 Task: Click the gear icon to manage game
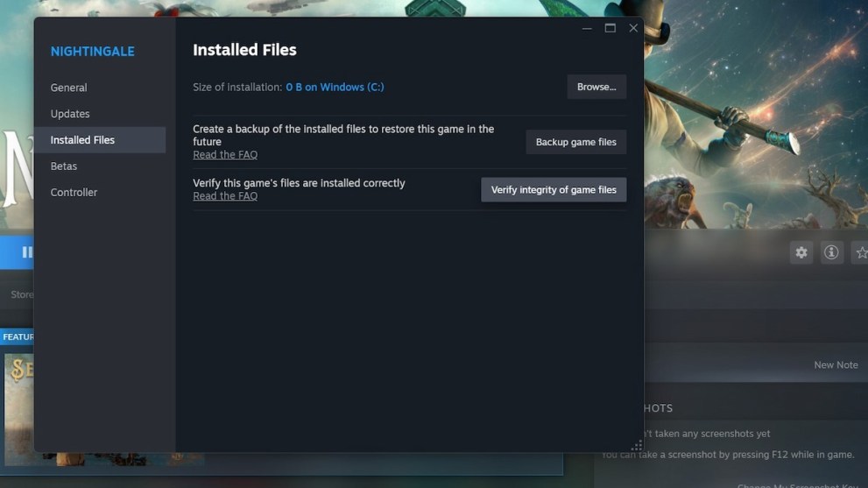(x=801, y=252)
